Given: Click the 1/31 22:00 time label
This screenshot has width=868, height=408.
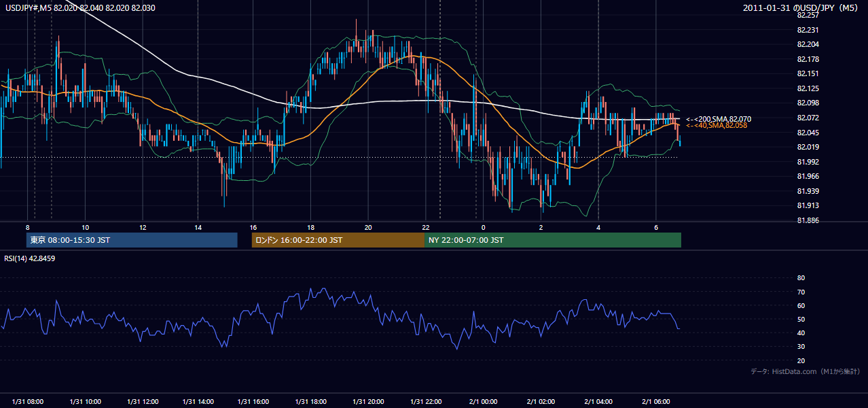Looking at the screenshot, I should point(427,402).
